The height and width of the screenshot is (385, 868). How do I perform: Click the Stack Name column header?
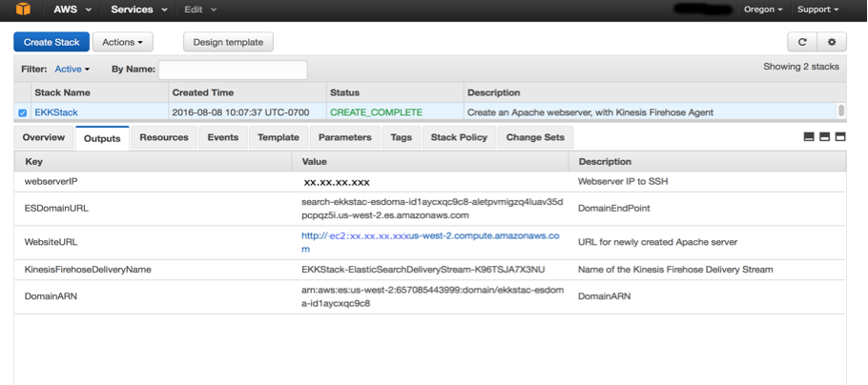click(99, 92)
